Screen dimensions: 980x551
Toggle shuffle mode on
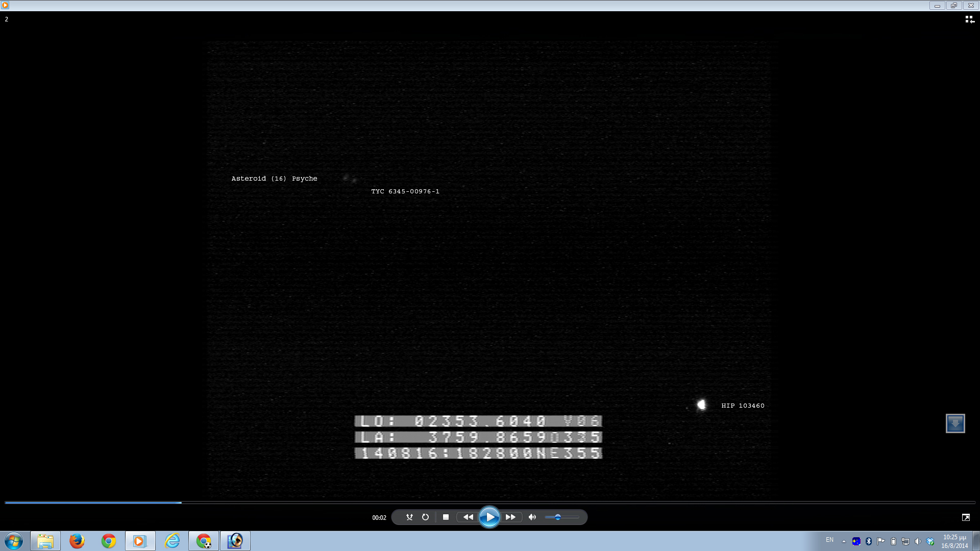409,517
